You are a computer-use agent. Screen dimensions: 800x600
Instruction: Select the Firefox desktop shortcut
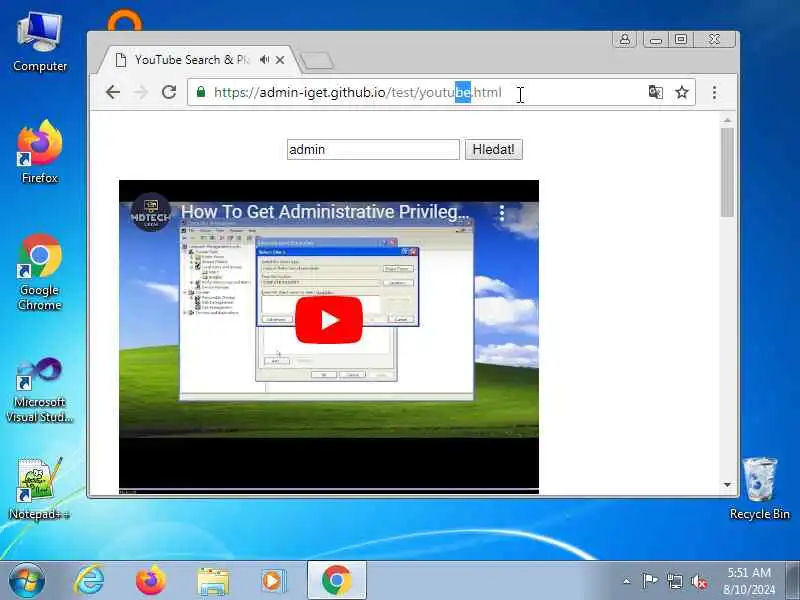tap(40, 152)
